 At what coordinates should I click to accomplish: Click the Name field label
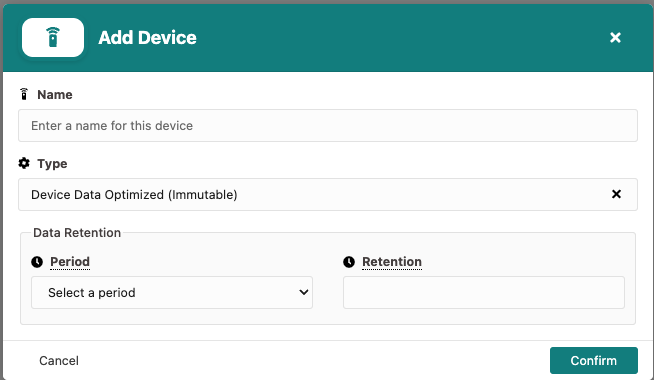[55, 95]
